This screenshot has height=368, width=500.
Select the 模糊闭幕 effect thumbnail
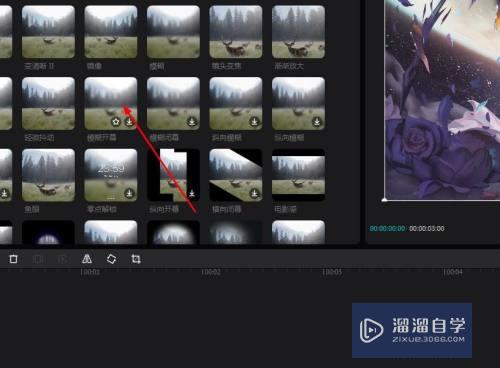click(x=173, y=103)
